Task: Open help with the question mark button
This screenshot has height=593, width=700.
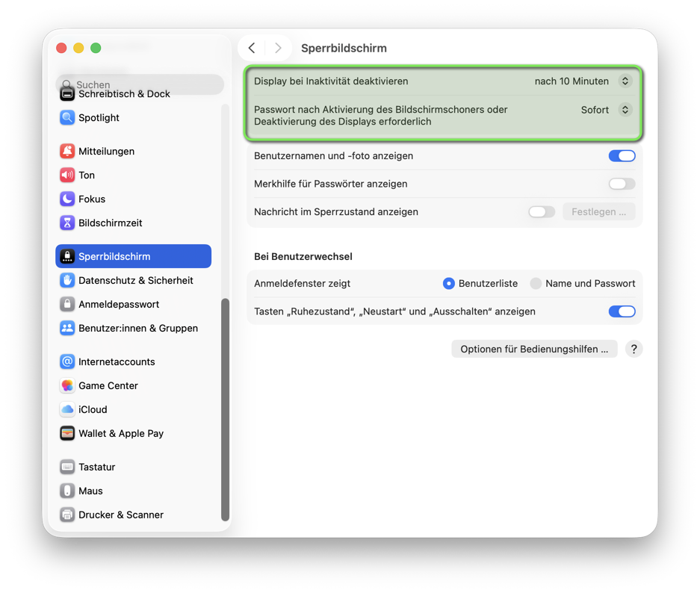Action: [634, 350]
